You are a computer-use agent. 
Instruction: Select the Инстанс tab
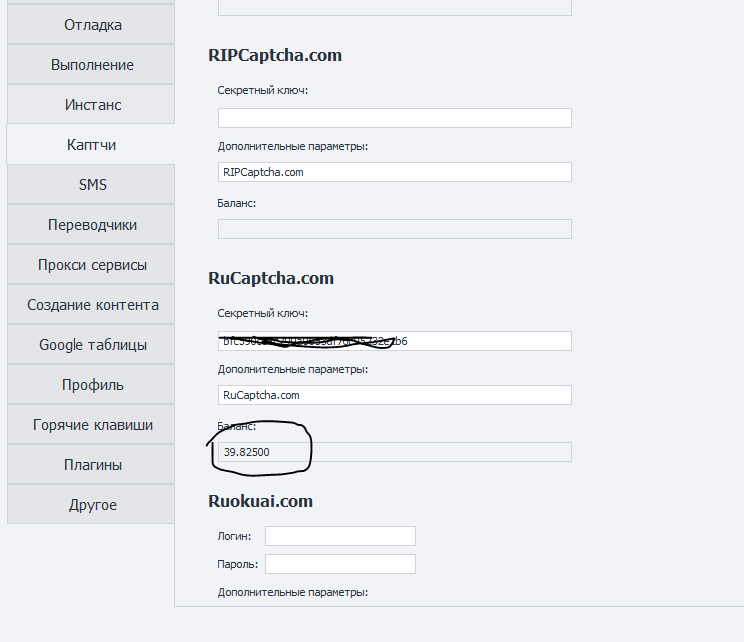(91, 104)
